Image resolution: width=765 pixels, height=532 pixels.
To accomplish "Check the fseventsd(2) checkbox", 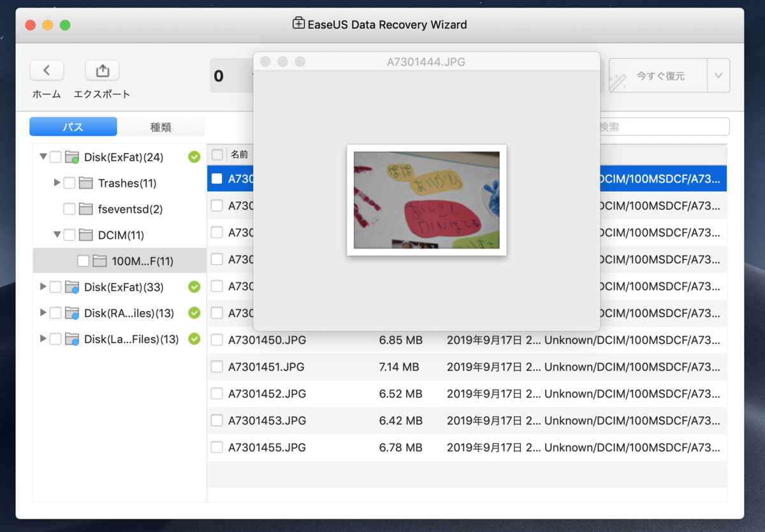I will (x=69, y=209).
